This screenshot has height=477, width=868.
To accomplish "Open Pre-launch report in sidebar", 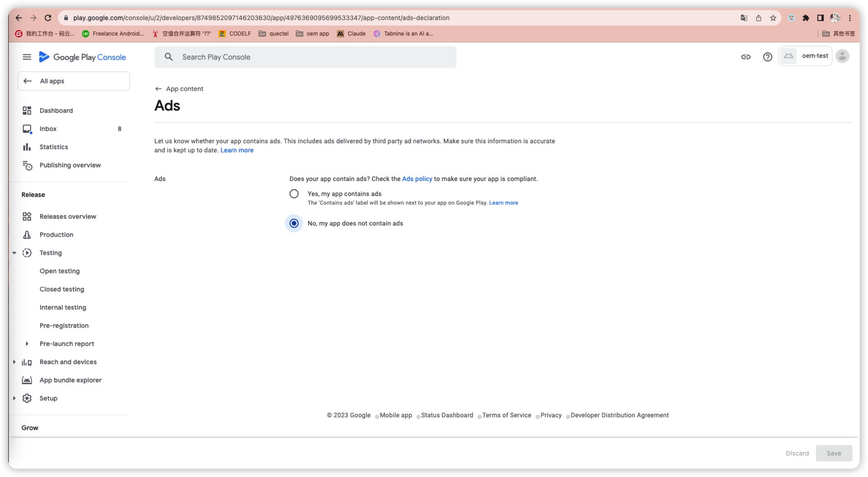I will pyautogui.click(x=67, y=344).
